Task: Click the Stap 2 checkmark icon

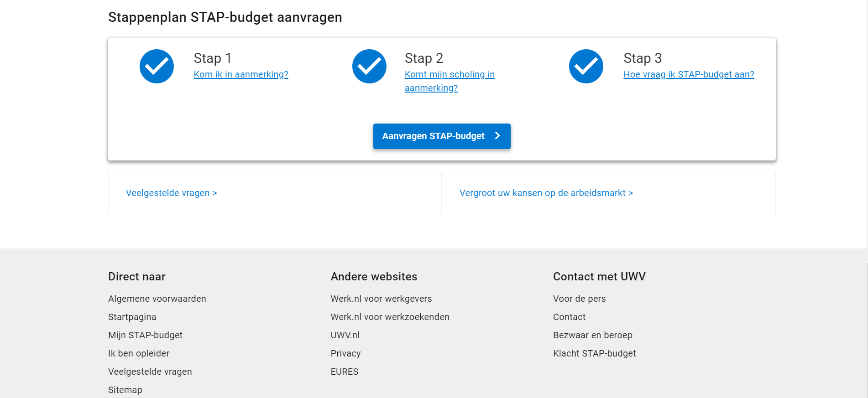Action: 369,67
